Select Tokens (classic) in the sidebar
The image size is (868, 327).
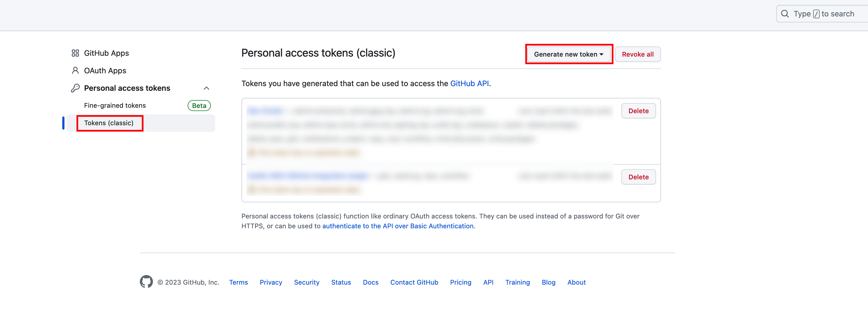point(109,123)
